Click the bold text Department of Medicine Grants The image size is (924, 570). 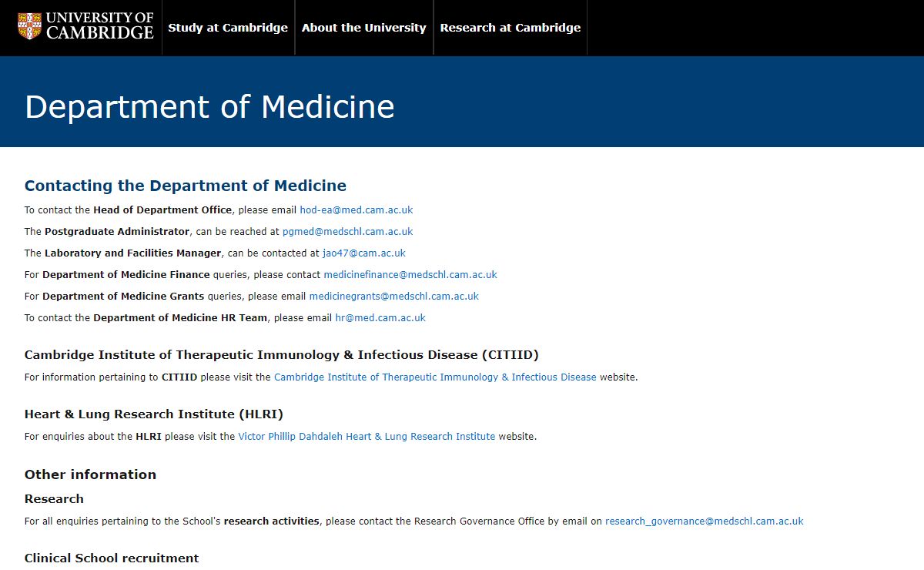pos(123,296)
